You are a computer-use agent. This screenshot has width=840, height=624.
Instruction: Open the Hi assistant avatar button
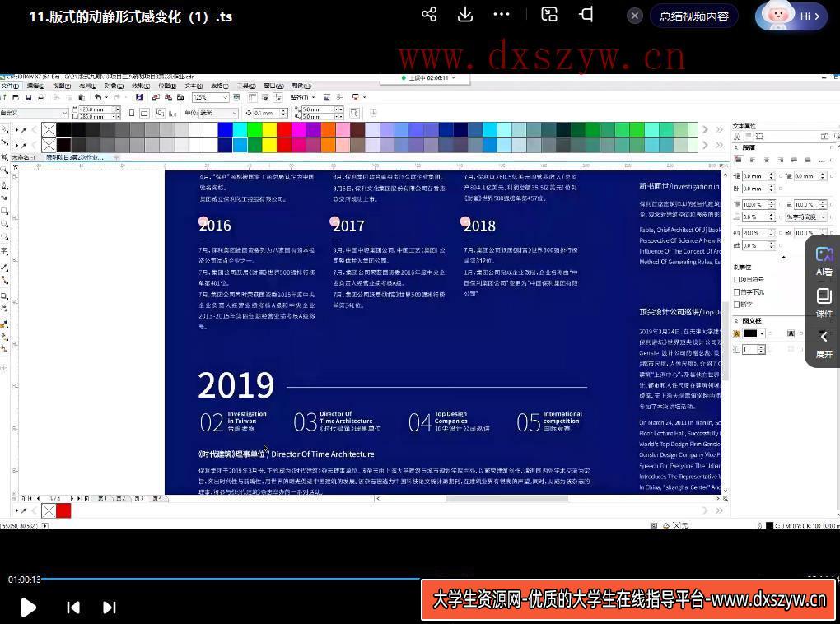pos(791,16)
